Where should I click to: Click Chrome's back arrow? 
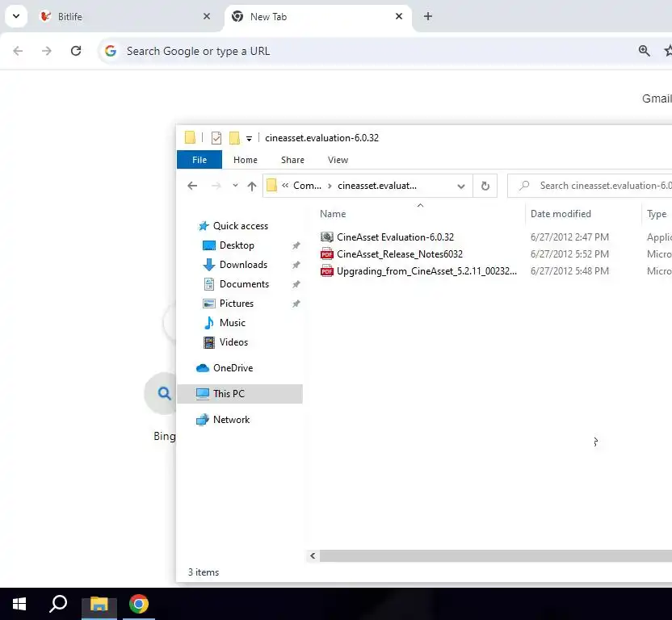click(x=18, y=51)
